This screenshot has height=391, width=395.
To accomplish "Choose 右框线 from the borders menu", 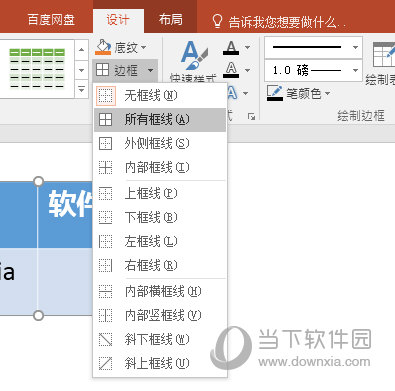I will click(160, 265).
